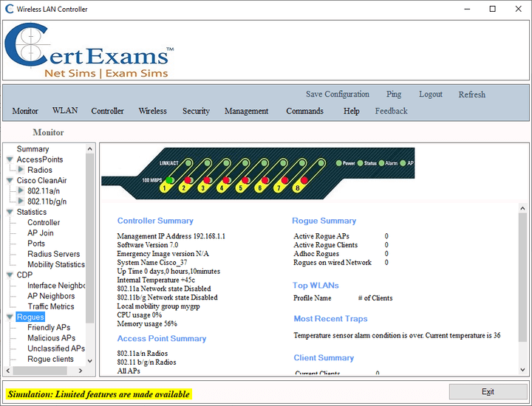Image resolution: width=532 pixels, height=406 pixels.
Task: Click port 7 red LED indicator
Action: (284, 180)
